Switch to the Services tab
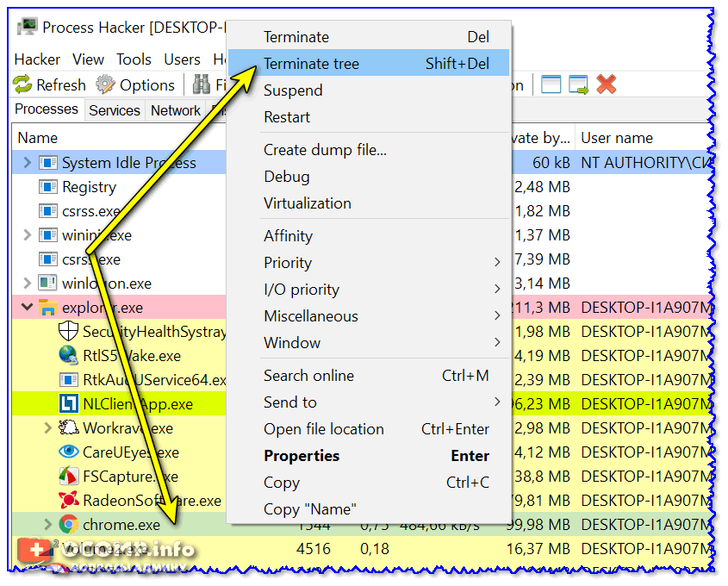 [114, 110]
